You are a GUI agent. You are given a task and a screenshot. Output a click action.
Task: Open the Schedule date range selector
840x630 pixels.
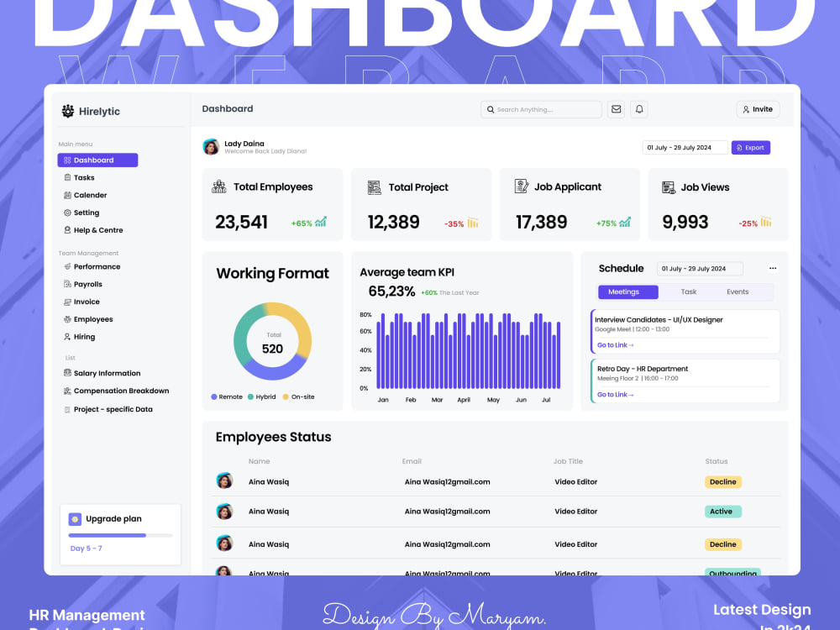coord(700,269)
